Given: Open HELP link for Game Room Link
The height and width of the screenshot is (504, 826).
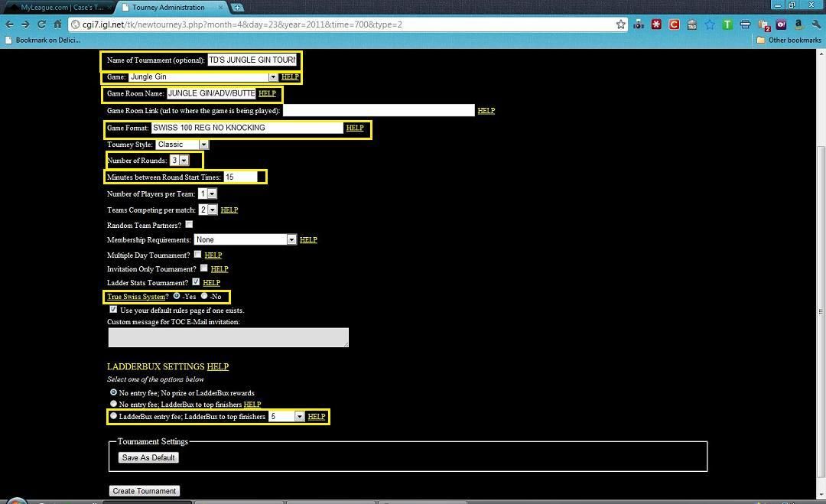Looking at the screenshot, I should pyautogui.click(x=486, y=111).
